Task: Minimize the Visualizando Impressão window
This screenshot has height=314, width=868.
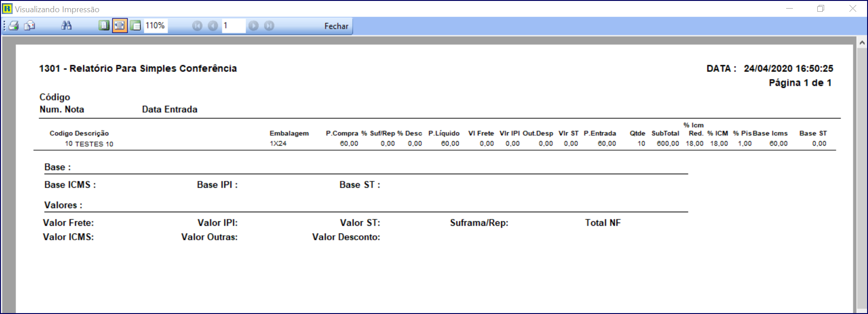Action: pyautogui.click(x=790, y=9)
